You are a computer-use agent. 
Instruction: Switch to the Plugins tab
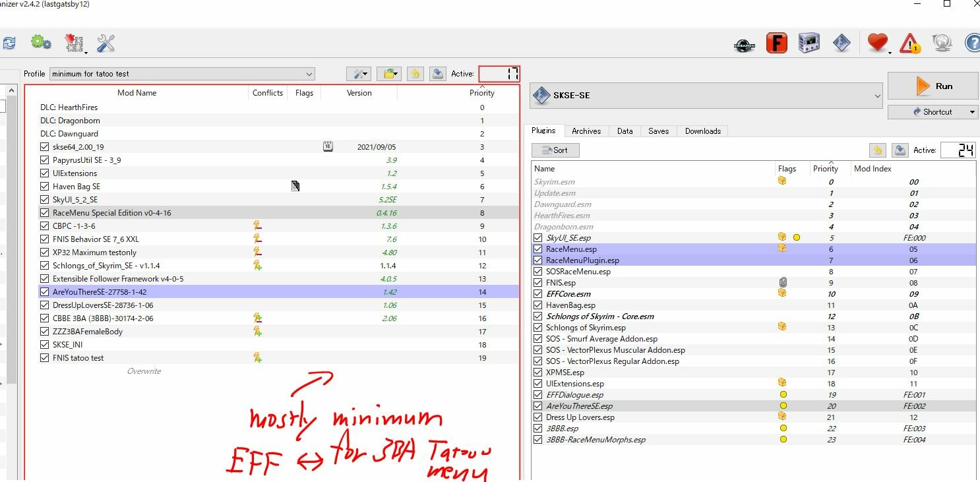pos(543,131)
